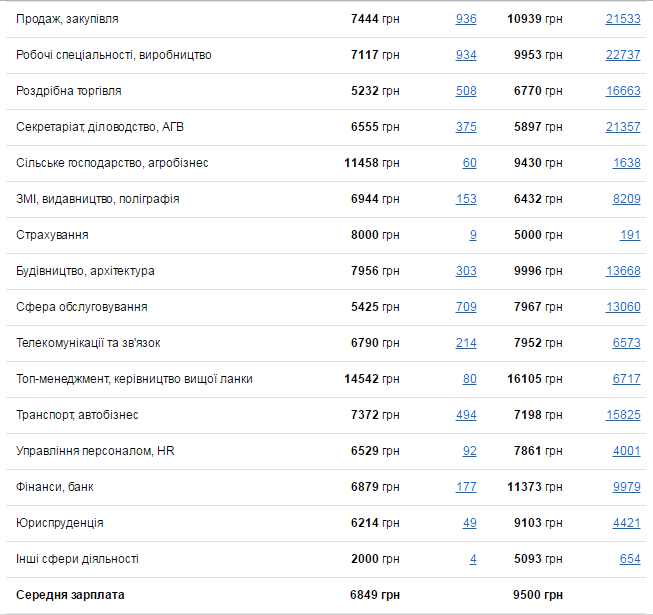Click the Топ-менеджмент, керівництво вищої ланки label
653x615 pixels.
coord(134,379)
